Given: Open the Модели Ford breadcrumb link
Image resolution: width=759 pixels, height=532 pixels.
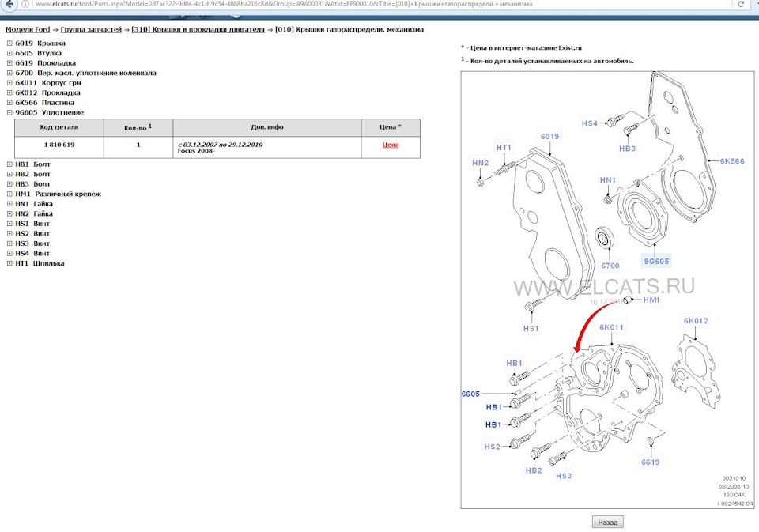Looking at the screenshot, I should tap(28, 29).
